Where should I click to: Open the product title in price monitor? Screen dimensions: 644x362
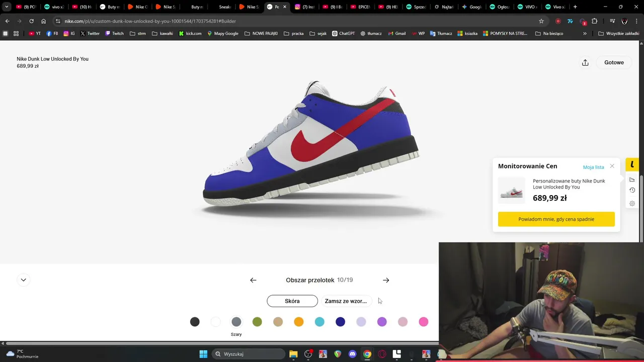[x=569, y=184]
